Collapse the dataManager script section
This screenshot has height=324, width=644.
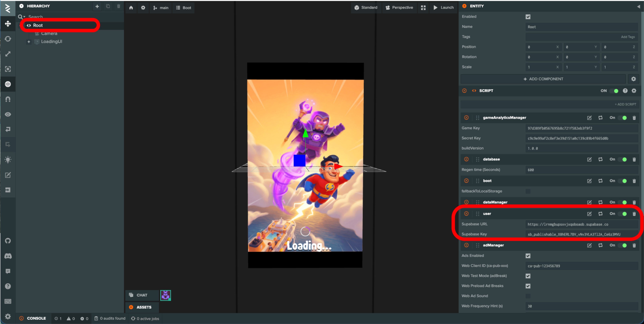pos(466,202)
